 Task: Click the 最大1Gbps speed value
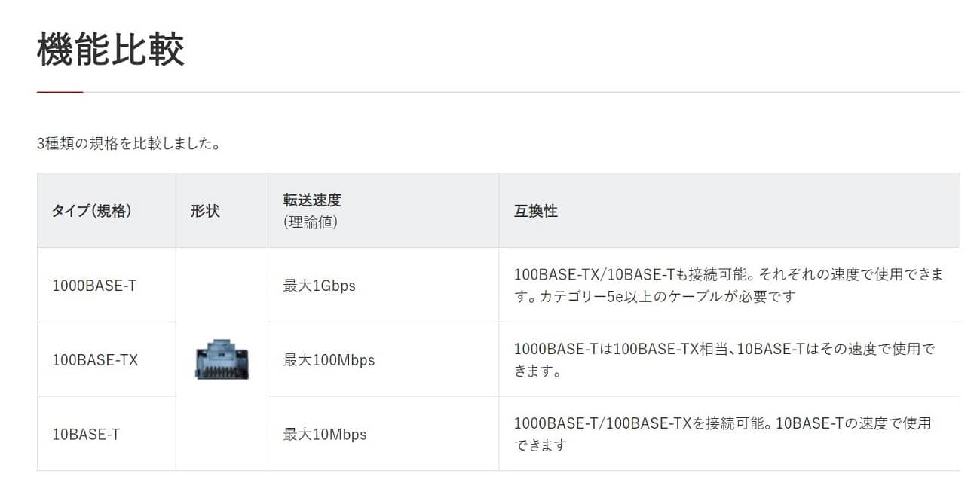click(319, 286)
